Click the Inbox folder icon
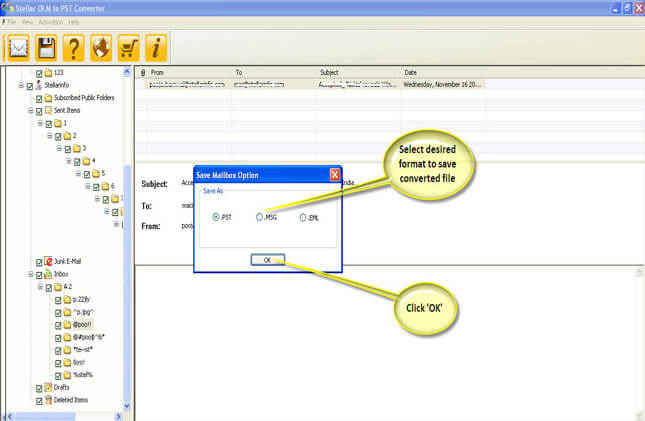This screenshot has height=421, width=645. (49, 274)
